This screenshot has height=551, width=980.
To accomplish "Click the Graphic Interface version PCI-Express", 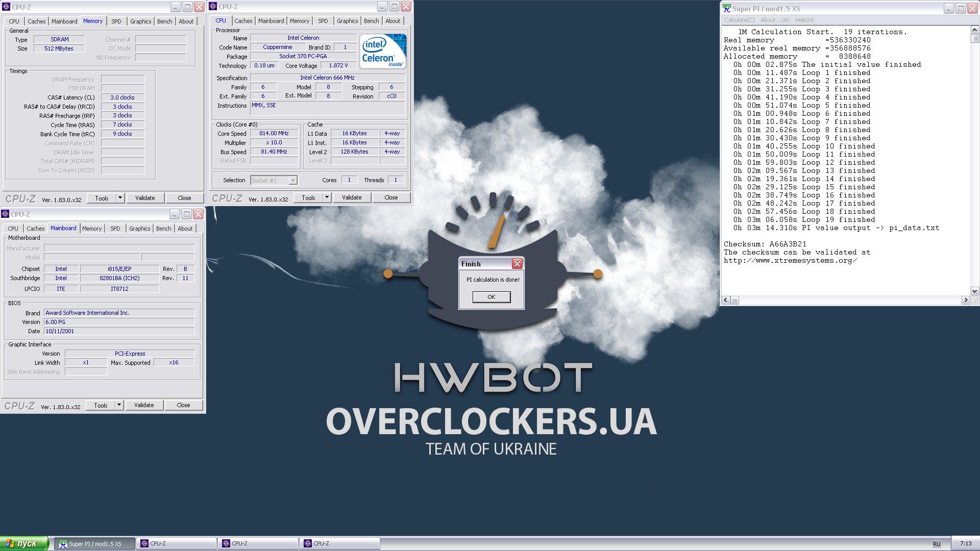I will point(130,354).
